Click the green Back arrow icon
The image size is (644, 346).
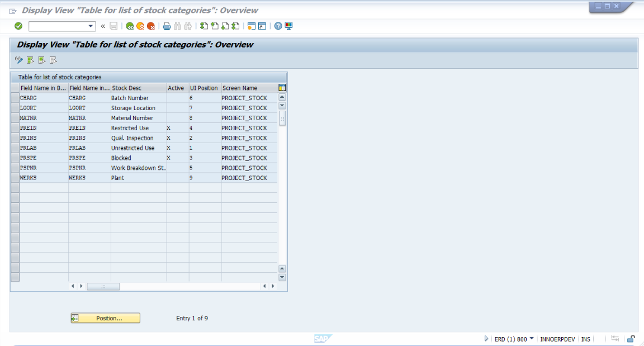(x=130, y=26)
